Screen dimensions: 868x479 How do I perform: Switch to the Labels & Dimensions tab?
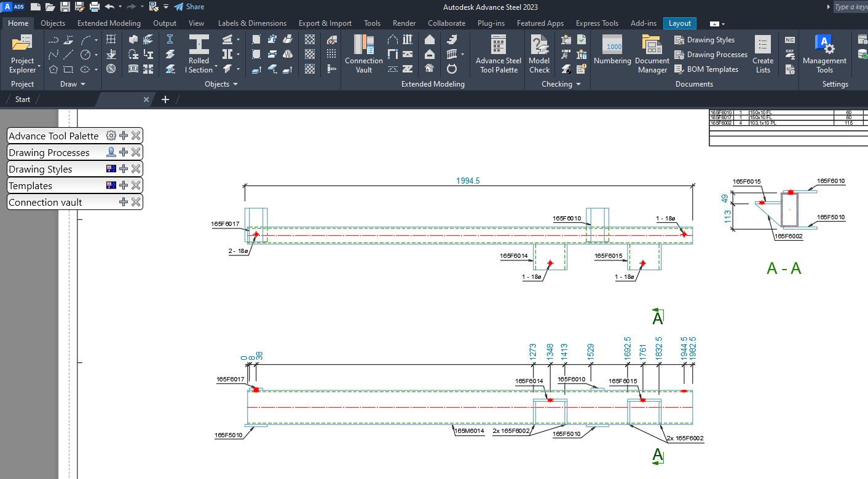point(252,23)
